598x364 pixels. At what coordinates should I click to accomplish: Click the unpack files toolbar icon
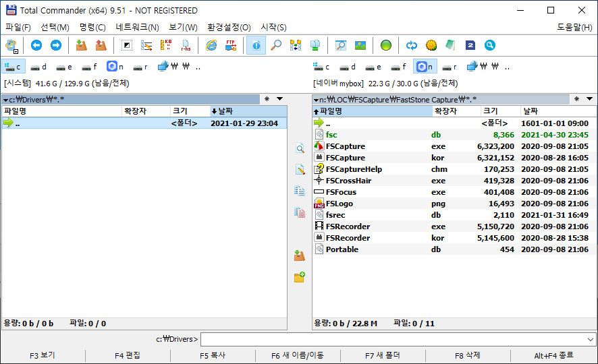(101, 46)
